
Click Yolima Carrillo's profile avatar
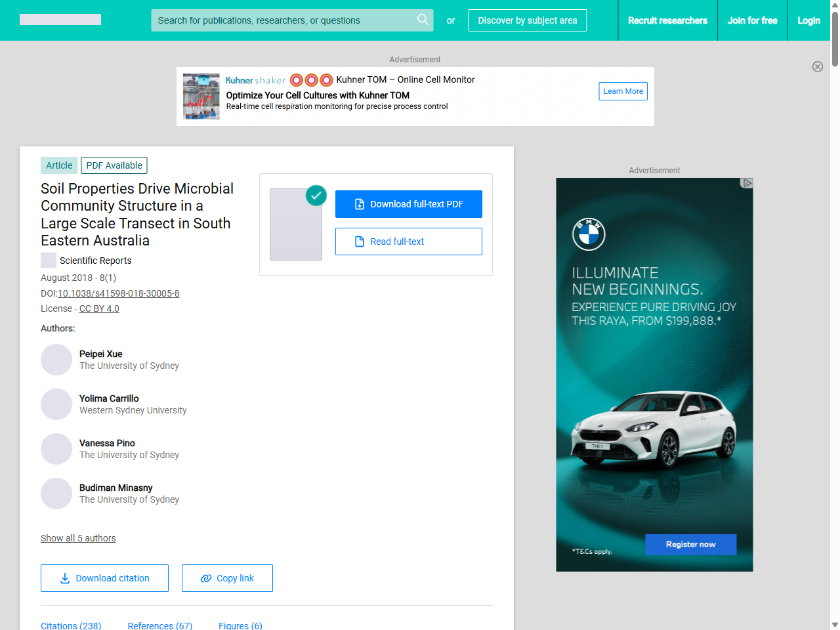point(56,404)
